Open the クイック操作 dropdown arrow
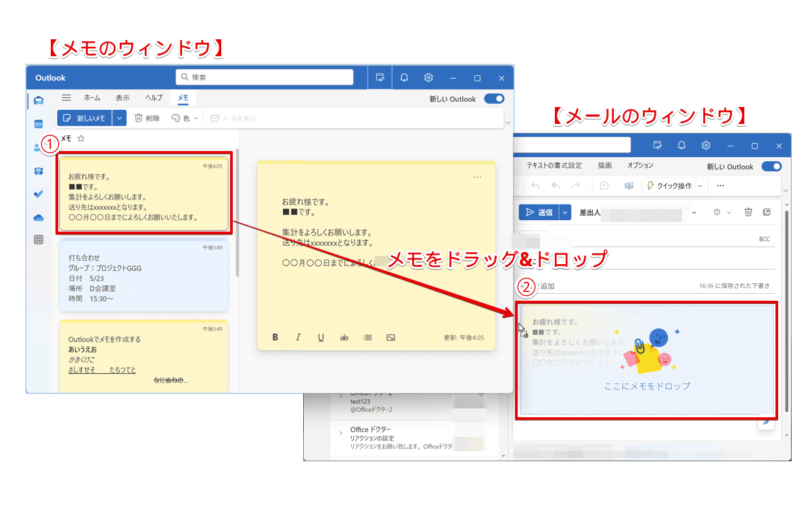Screen dimensions: 812x508 pos(700,185)
